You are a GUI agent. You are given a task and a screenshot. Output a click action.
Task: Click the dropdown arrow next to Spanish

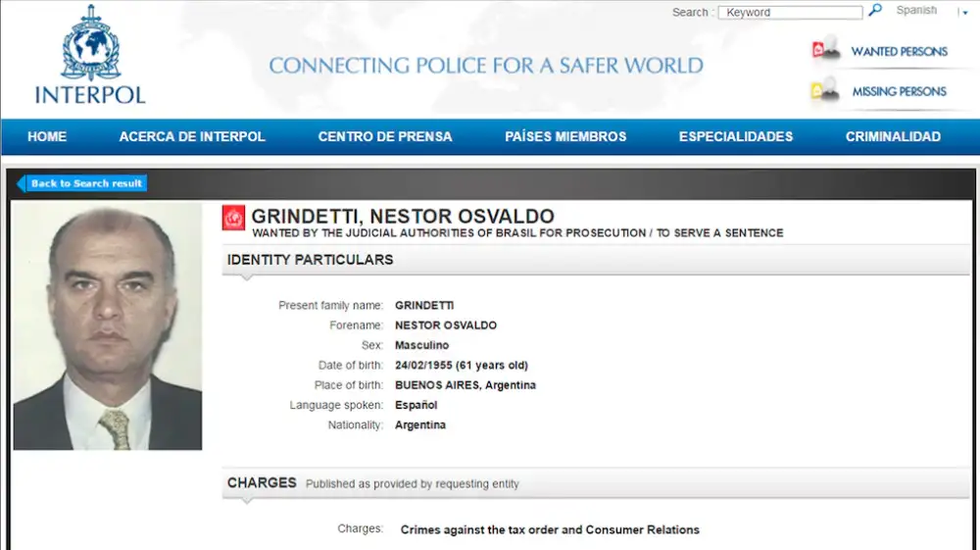[962, 13]
